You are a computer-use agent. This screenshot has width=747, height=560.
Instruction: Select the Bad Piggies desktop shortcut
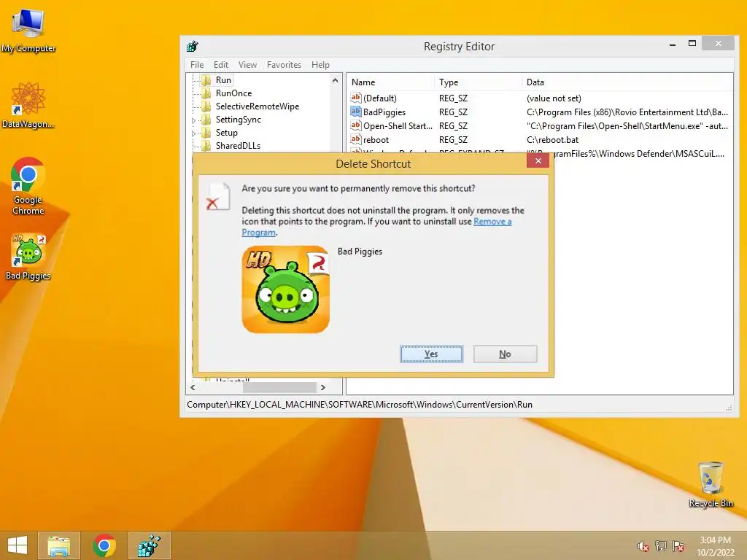click(x=28, y=256)
